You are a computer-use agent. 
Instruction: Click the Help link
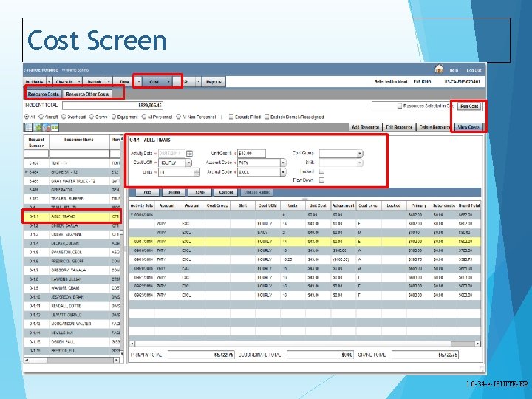(x=454, y=71)
